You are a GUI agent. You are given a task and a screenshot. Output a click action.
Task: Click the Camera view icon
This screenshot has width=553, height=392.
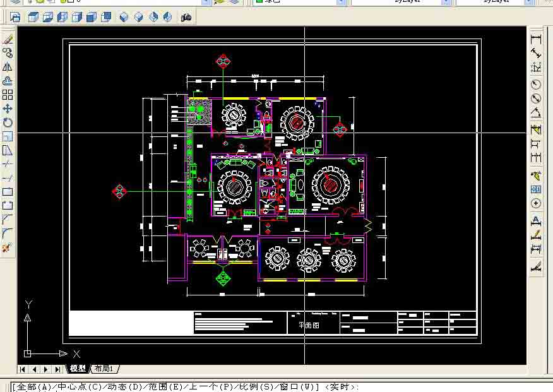[x=186, y=17]
